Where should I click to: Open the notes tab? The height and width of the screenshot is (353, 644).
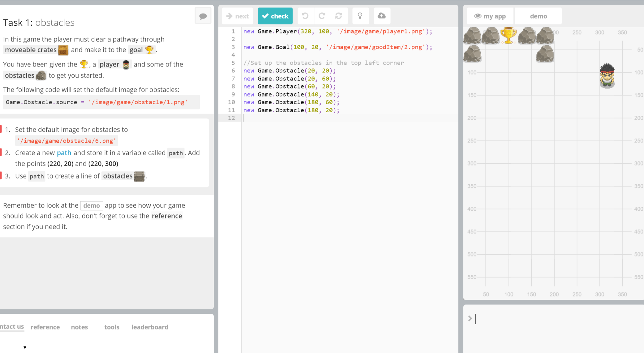pyautogui.click(x=79, y=327)
